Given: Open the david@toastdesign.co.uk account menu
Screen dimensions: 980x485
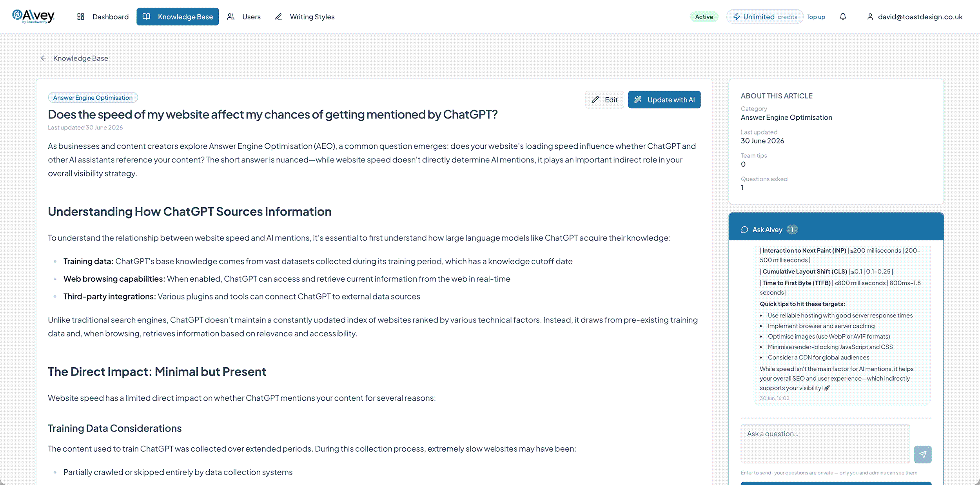Looking at the screenshot, I should point(915,16).
